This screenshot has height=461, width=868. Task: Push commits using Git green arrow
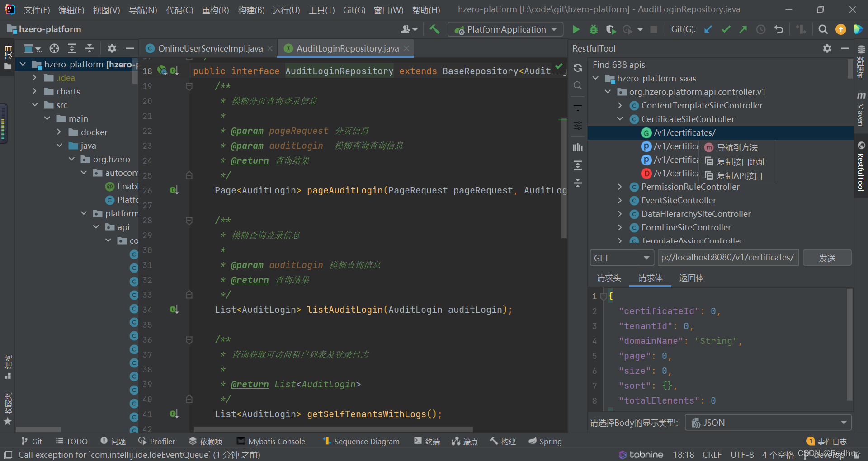click(x=743, y=29)
